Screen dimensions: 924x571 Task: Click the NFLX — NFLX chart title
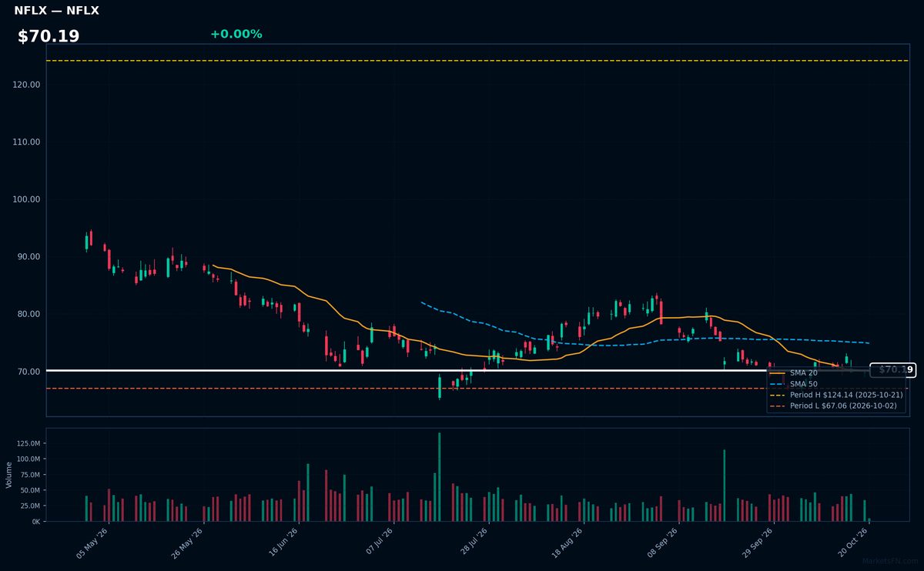click(x=56, y=11)
